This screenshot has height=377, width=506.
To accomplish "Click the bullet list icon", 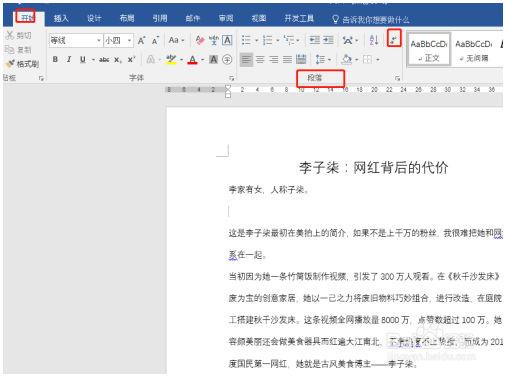I will pos(246,40).
